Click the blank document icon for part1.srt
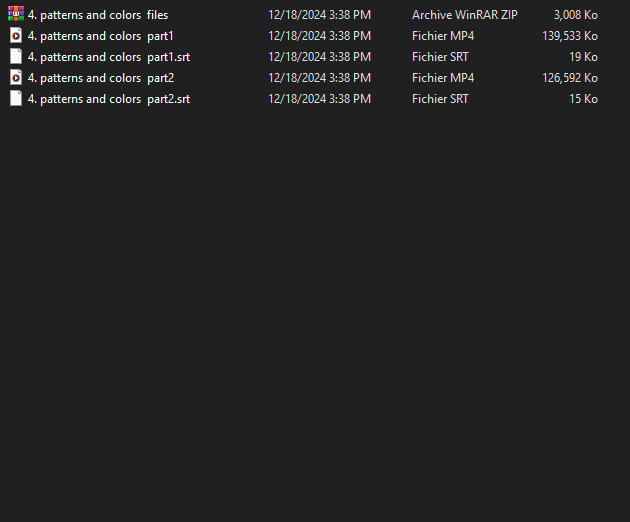630x522 pixels. (16, 57)
